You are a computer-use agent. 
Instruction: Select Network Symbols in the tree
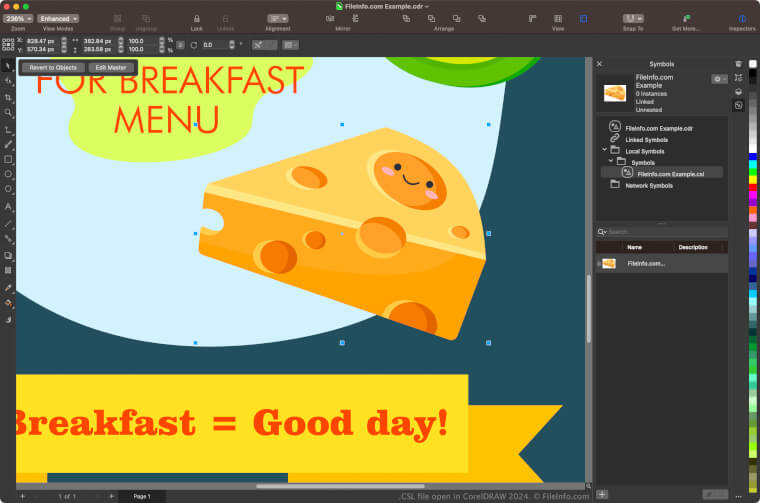pos(648,185)
